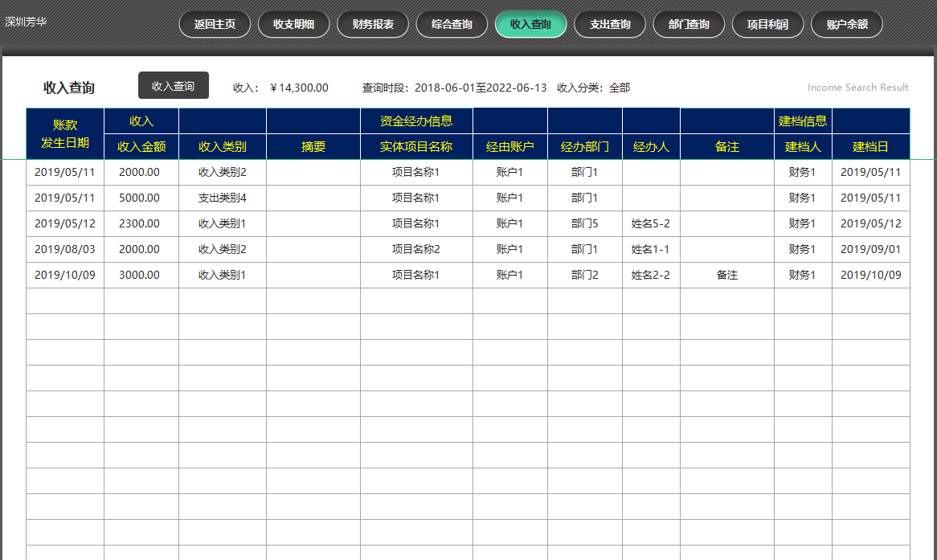
Task: Open the 财务报表 page
Action: (373, 24)
